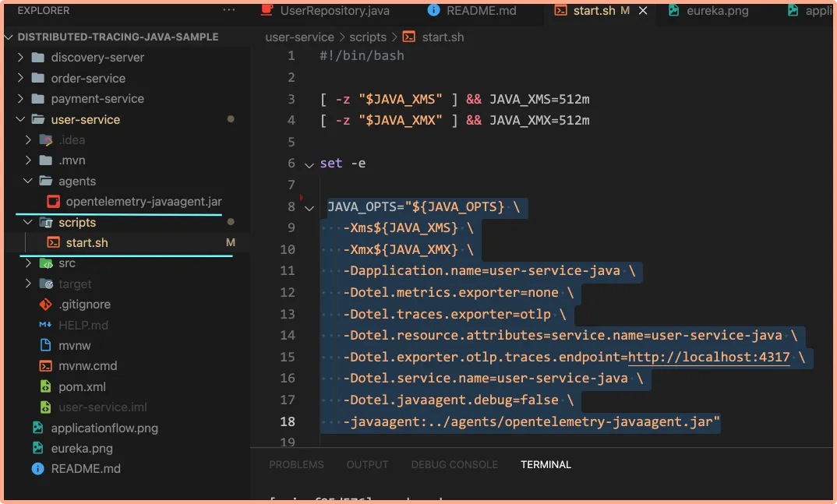Click the applicationflow.png image icon
This screenshot has height=504, width=837.
[x=37, y=428]
